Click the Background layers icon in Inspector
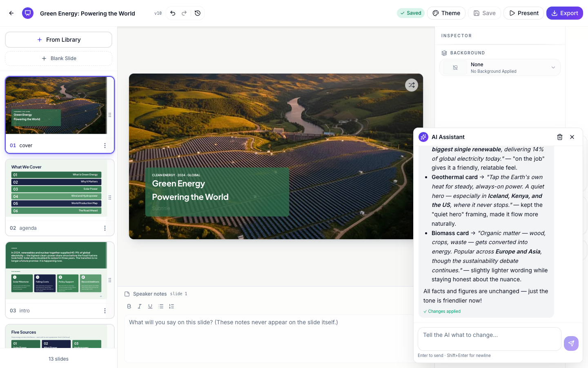This screenshot has height=368, width=588. pyautogui.click(x=444, y=53)
